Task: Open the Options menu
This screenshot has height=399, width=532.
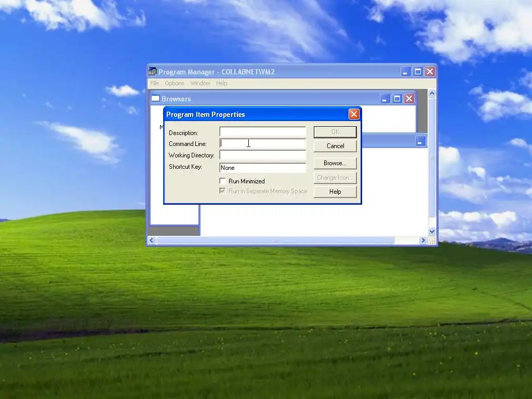Action: (175, 83)
